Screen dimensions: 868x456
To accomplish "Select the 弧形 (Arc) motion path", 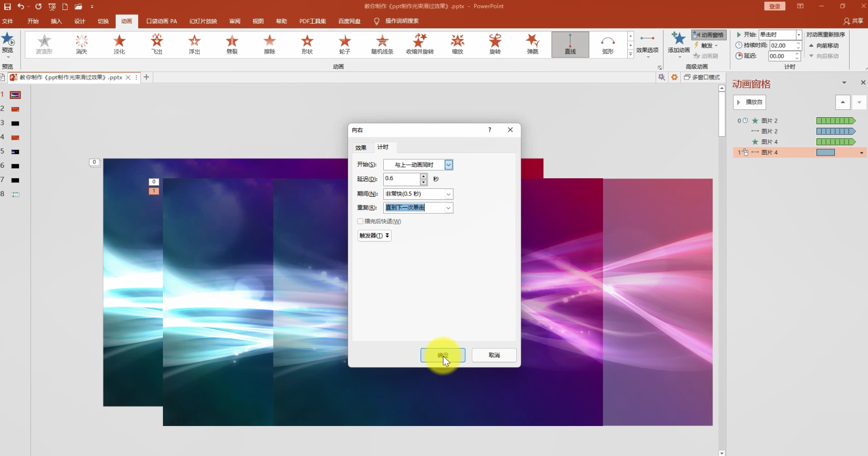I will coord(608,45).
